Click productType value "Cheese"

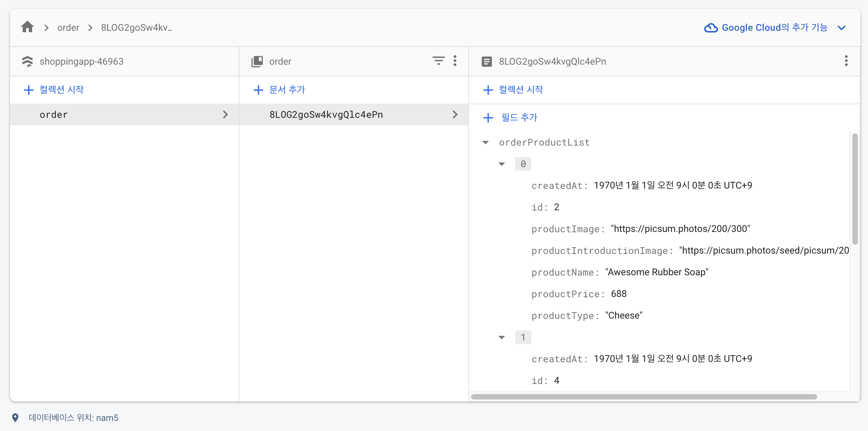624,315
